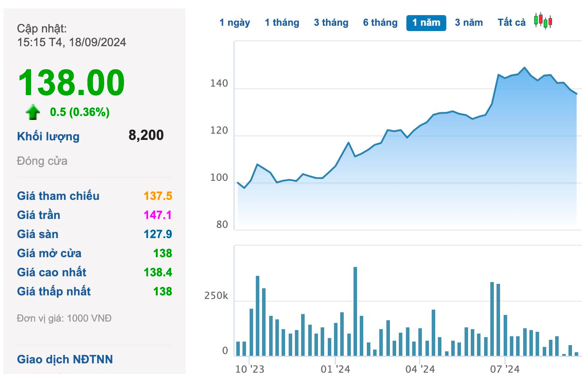Click the tallest volume bar in chart

tap(355, 311)
